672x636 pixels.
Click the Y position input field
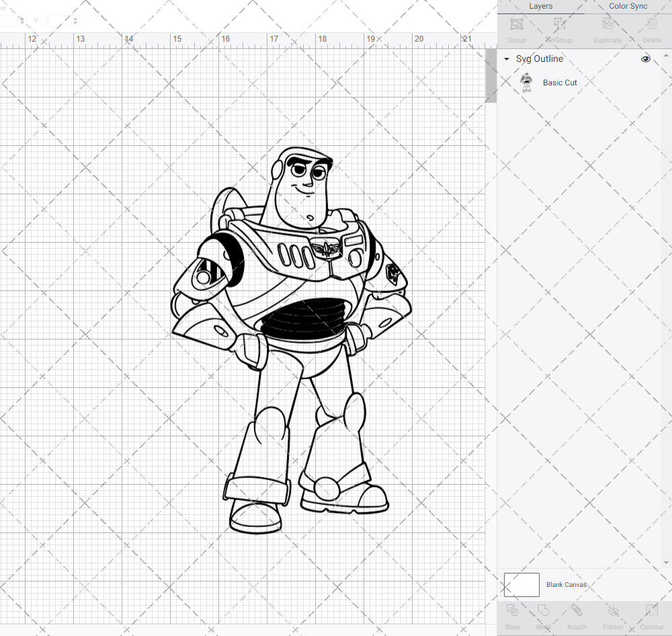point(55,22)
